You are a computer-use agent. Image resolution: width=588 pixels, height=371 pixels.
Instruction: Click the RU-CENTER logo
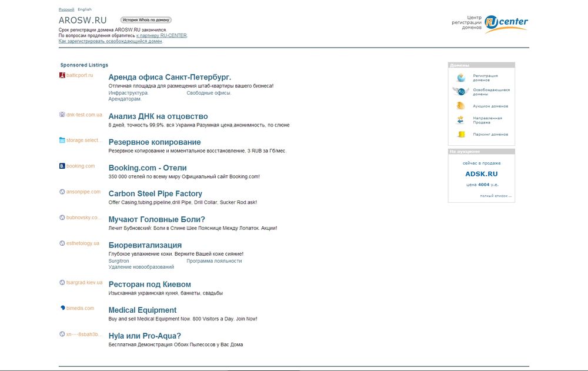point(506,24)
